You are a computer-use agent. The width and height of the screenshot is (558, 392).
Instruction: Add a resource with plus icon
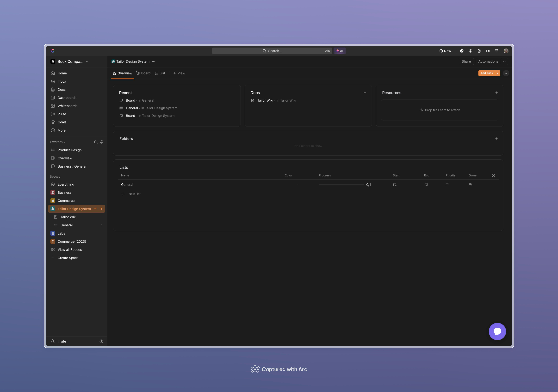[x=496, y=93]
